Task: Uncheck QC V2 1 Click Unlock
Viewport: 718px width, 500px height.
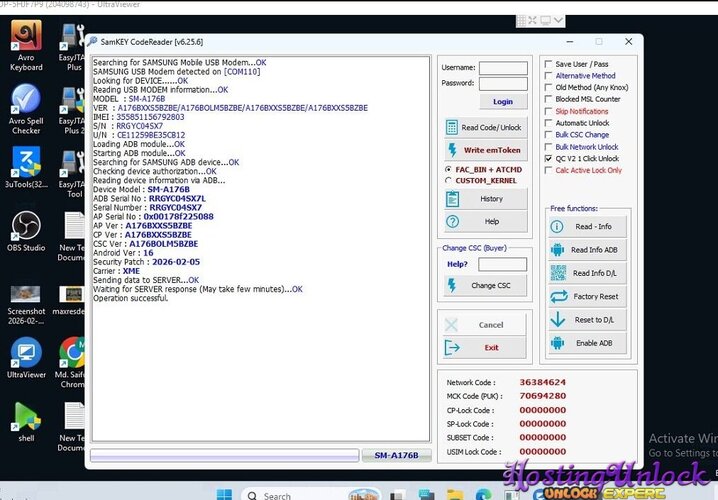Action: tap(548, 158)
